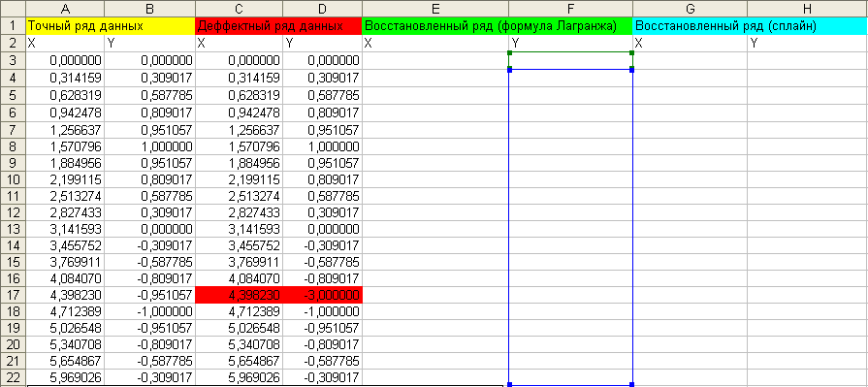The height and width of the screenshot is (387, 868).
Task: Select row 8 header
Action: [13, 147]
